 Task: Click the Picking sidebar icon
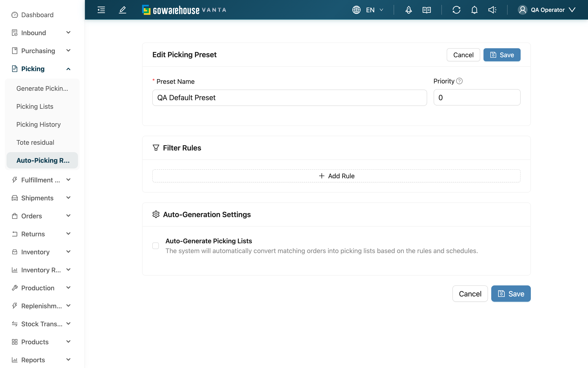click(x=14, y=69)
